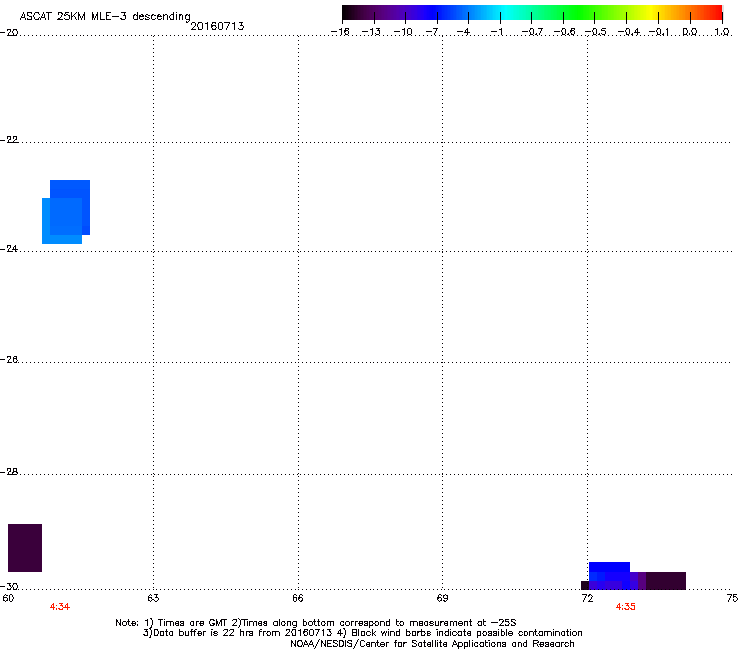
Task: Click the -16 colorbar label
Action: point(340,32)
